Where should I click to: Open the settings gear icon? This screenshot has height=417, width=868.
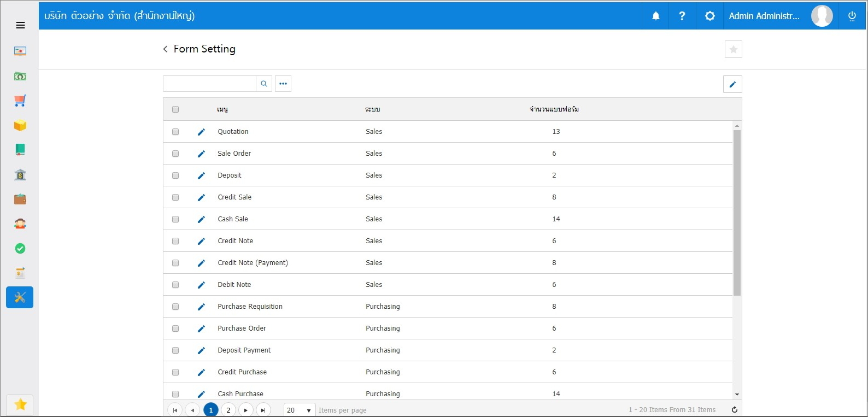709,16
